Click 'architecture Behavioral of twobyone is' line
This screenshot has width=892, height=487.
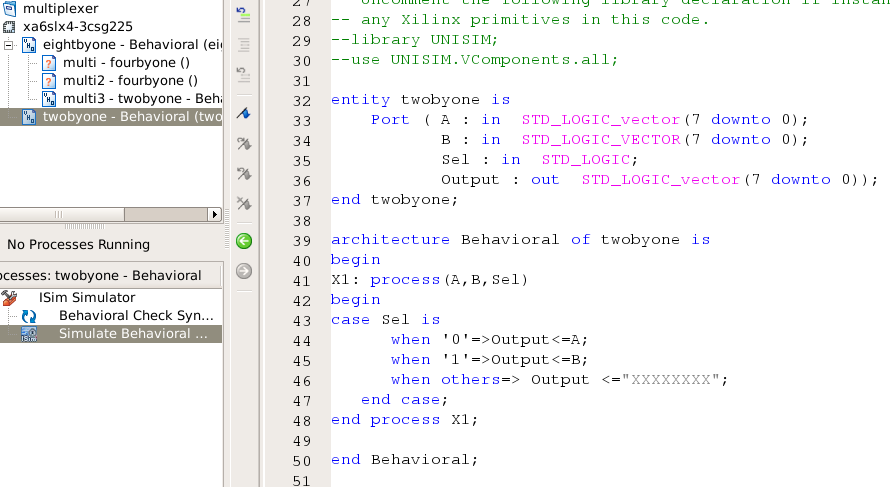pyautogui.click(x=521, y=240)
